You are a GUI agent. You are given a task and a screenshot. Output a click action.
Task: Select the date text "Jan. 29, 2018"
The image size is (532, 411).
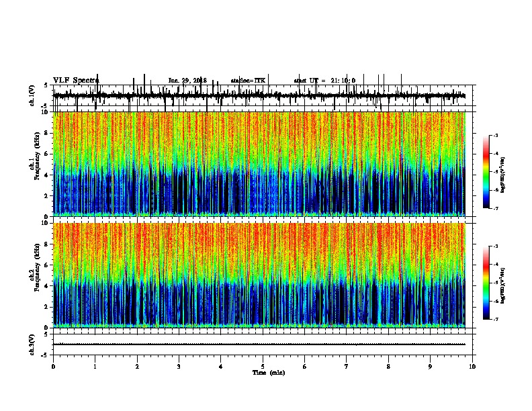pyautogui.click(x=187, y=81)
